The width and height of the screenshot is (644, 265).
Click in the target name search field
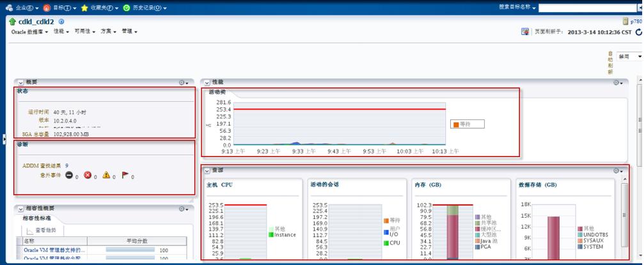tap(587, 8)
